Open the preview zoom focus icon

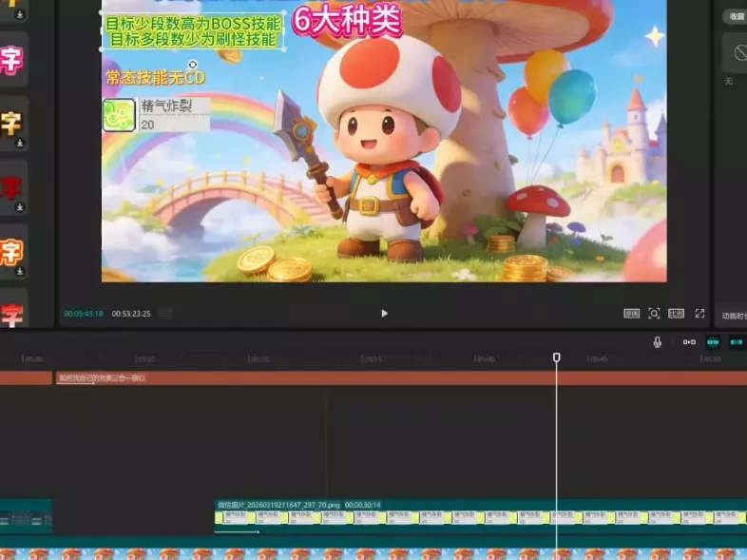[654, 314]
